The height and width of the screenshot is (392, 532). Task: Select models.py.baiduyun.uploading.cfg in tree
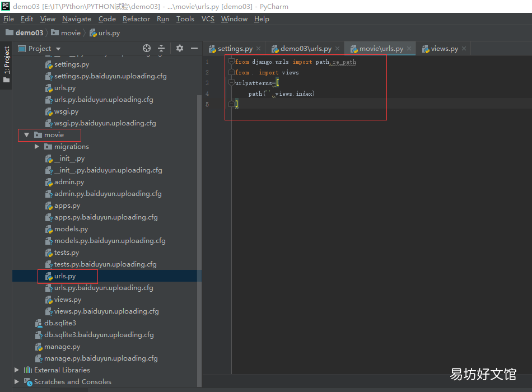110,241
